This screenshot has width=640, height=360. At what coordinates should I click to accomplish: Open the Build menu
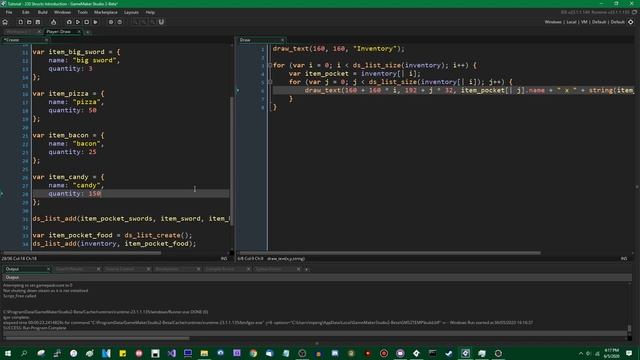tap(42, 12)
